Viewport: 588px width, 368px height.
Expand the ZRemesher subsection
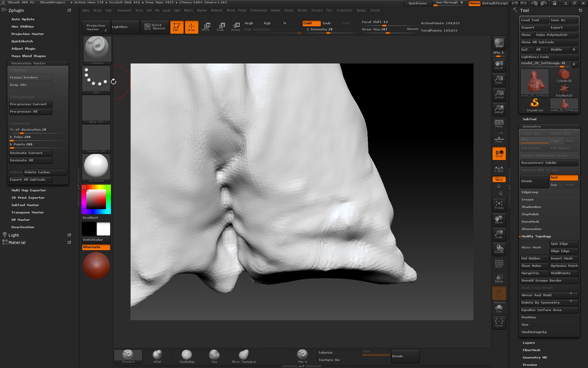click(x=531, y=229)
